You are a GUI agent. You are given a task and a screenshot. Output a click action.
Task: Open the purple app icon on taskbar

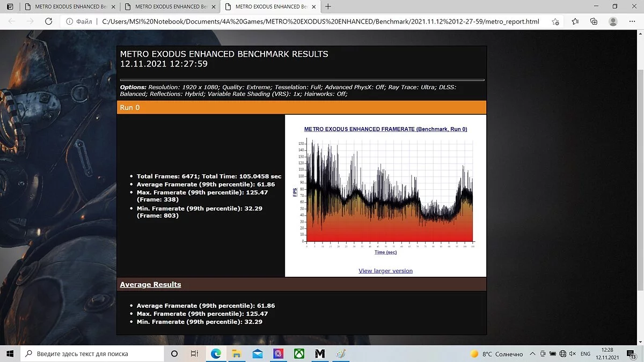tap(278, 354)
